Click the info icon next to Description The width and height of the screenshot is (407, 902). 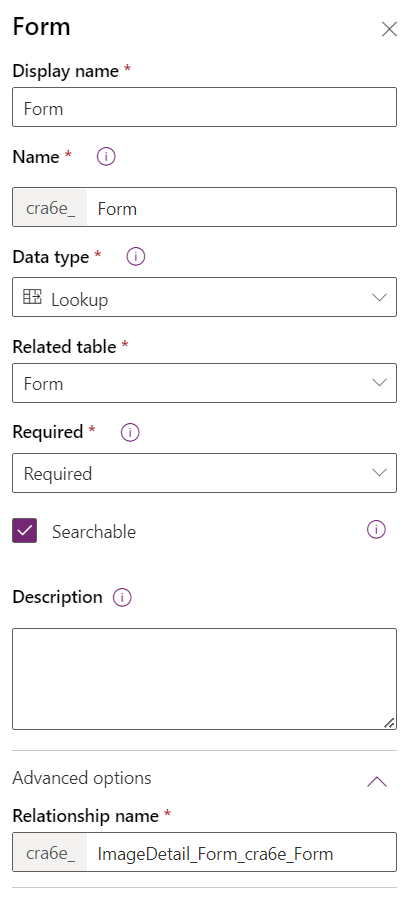coord(122,598)
